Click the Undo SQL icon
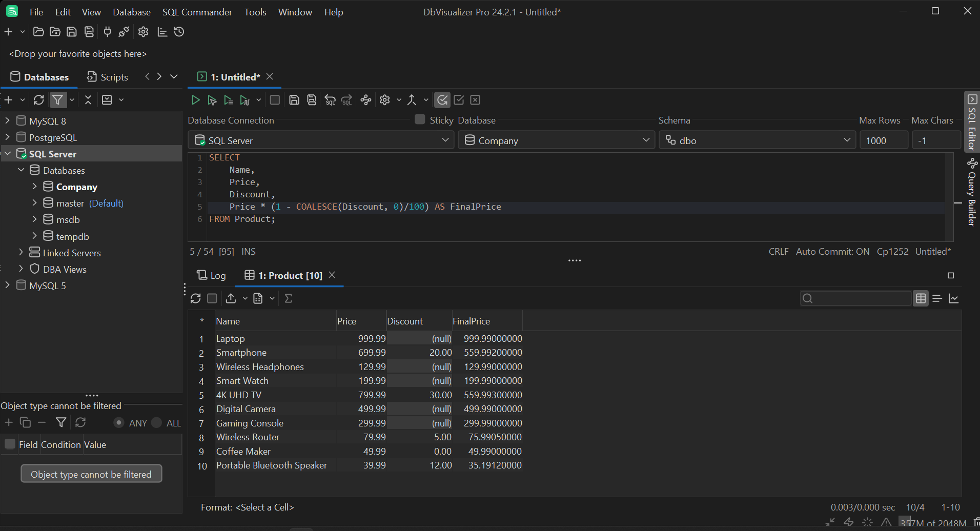980x531 pixels. pyautogui.click(x=330, y=100)
